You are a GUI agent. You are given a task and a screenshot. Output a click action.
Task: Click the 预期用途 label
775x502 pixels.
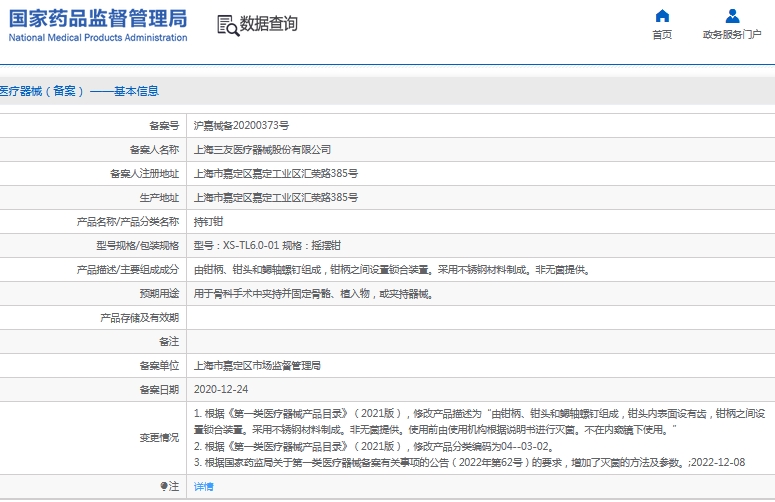point(159,294)
